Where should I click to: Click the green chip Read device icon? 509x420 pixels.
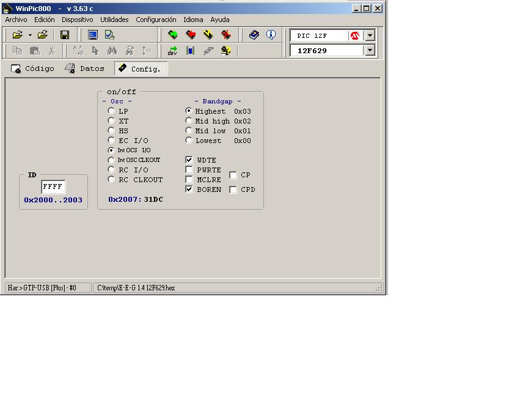173,35
